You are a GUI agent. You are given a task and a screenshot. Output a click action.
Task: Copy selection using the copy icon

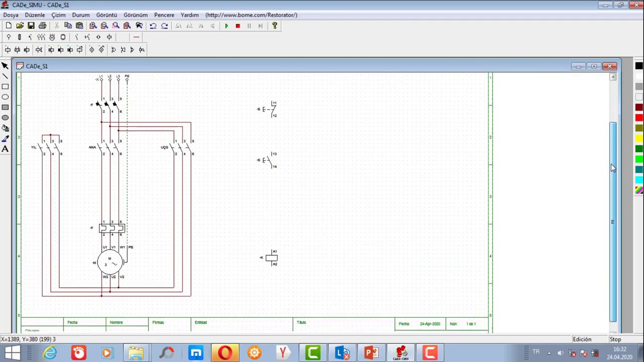68,26
